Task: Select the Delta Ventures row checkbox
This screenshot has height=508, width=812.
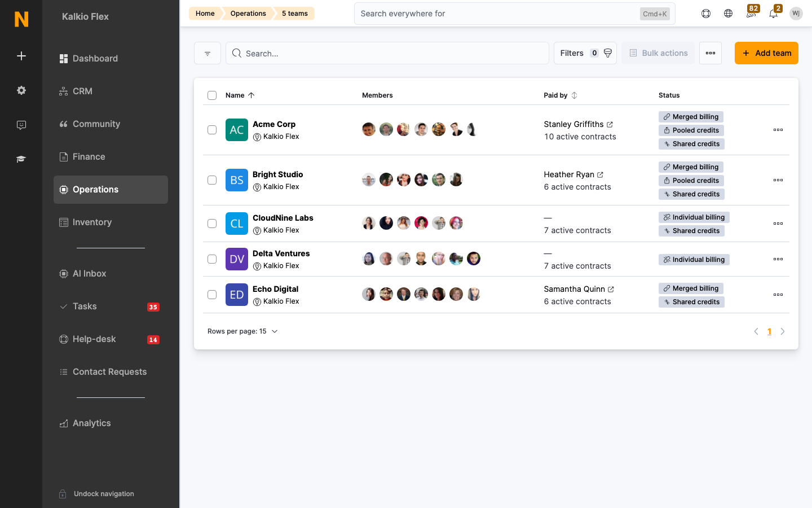Action: tap(212, 259)
